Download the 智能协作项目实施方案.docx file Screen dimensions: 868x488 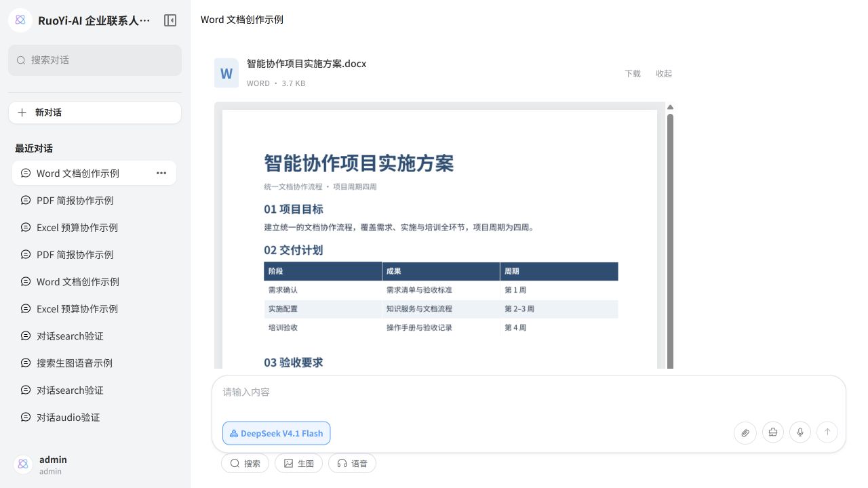tap(633, 73)
